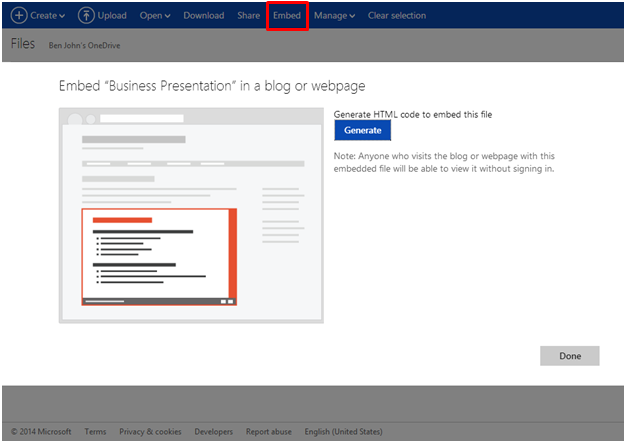Go to the Files heading

coord(23,44)
